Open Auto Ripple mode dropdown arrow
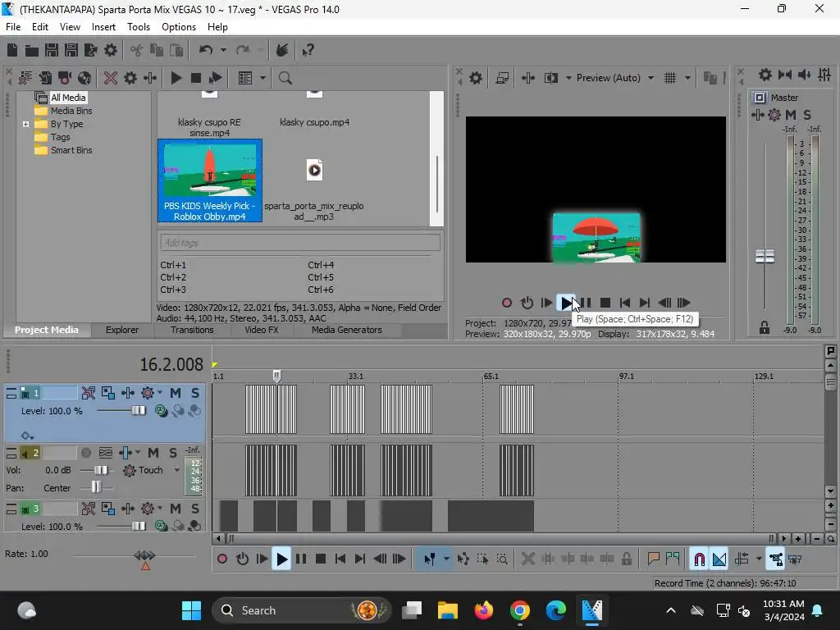This screenshot has height=630, width=840. pos(759,559)
